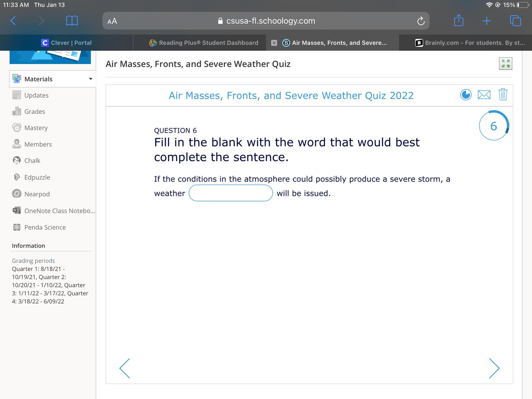
Task: Open the Safari tab overview icon
Action: (515, 21)
